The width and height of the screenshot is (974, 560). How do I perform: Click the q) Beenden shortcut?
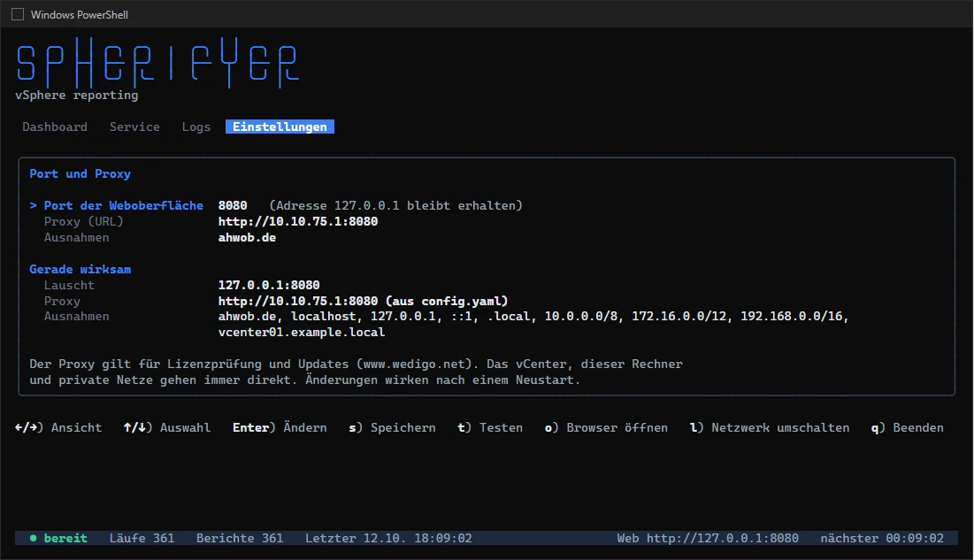tap(908, 427)
